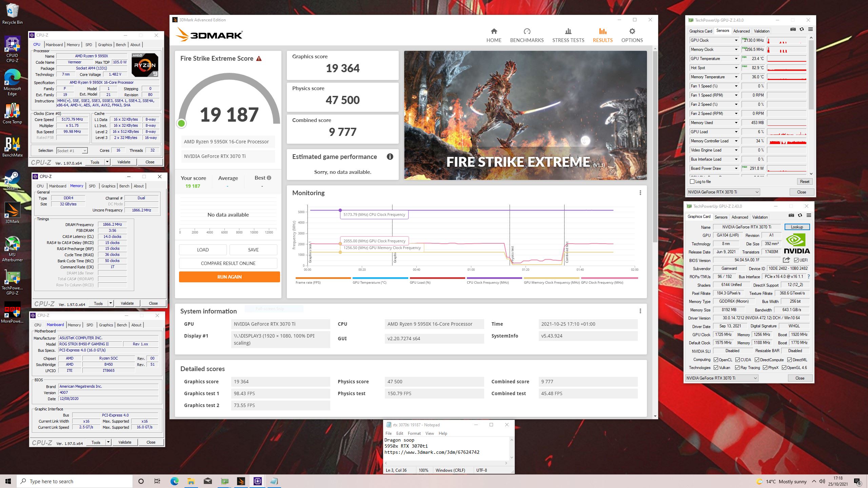Open the Format menu in Notepad
Viewport: 868px width, 488px height.
414,433
